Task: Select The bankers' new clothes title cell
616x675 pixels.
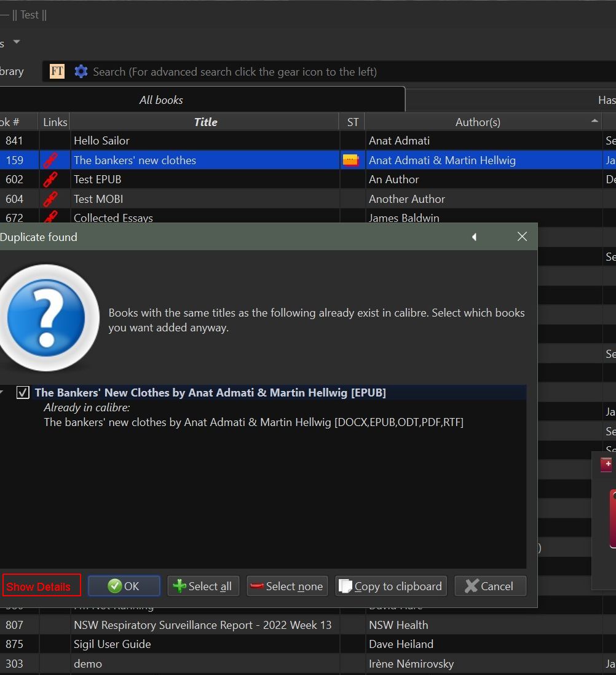Action: 205,160
